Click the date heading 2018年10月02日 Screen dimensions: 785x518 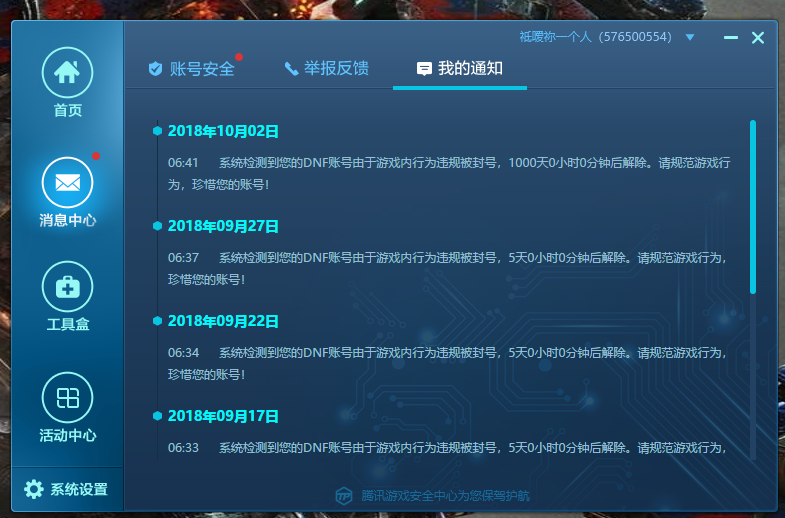click(223, 131)
